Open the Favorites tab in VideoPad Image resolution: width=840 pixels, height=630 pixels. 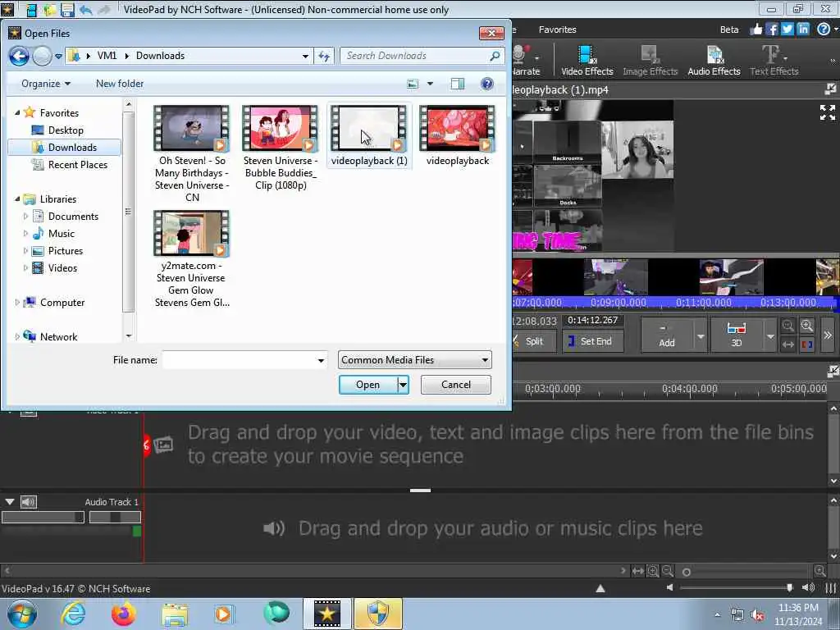[x=557, y=30]
